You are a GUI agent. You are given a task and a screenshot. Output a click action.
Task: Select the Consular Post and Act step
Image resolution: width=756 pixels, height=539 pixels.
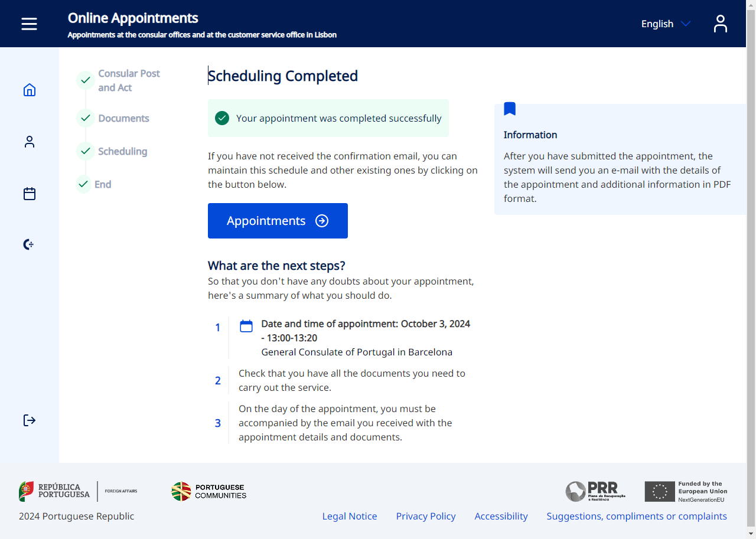(129, 80)
